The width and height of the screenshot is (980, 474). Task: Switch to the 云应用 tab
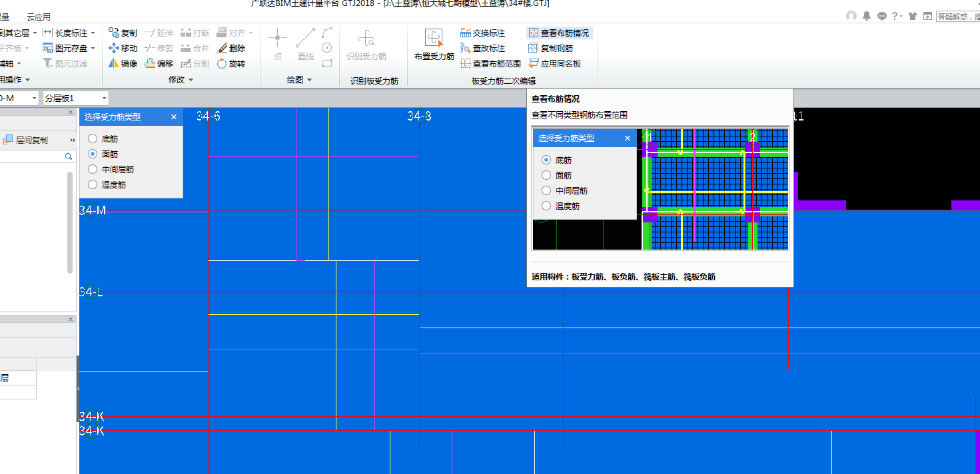coord(39,17)
